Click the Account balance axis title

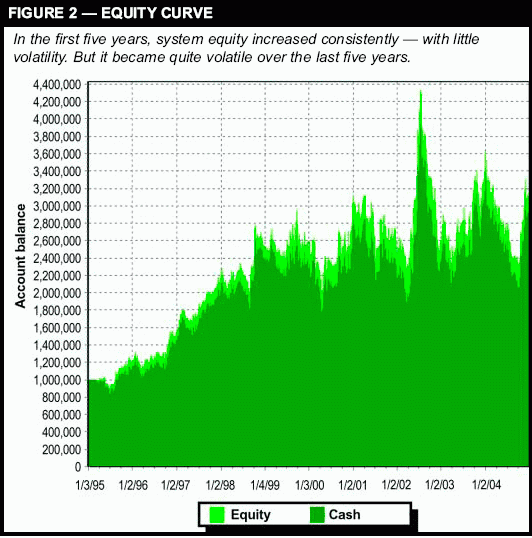tap(21, 256)
